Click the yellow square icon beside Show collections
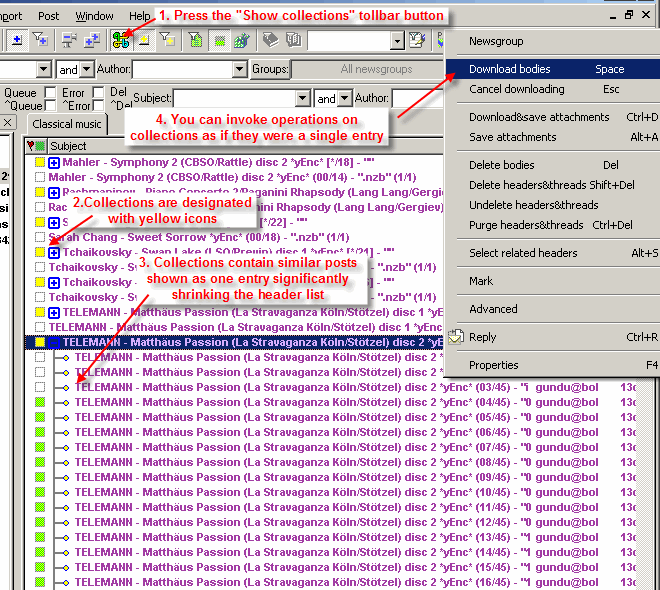The width and height of the screenshot is (660, 590). 145,40
